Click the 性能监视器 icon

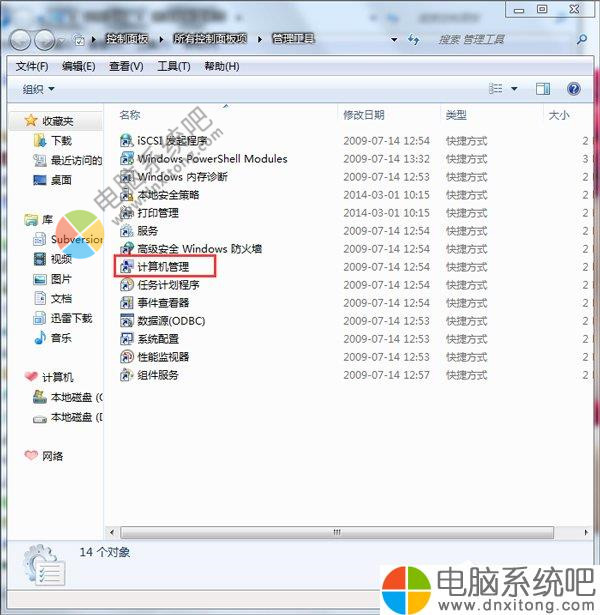pyautogui.click(x=127, y=357)
